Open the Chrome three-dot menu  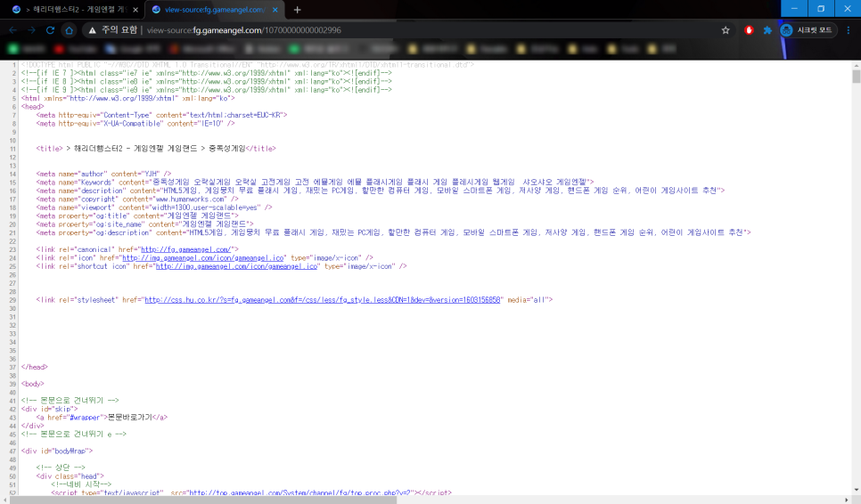(x=849, y=30)
